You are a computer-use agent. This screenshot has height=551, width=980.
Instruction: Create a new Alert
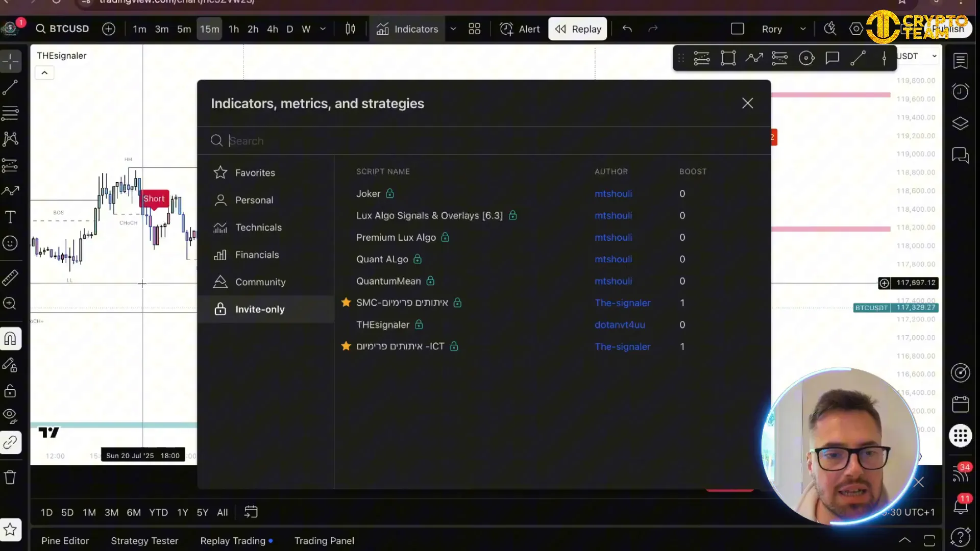click(520, 29)
